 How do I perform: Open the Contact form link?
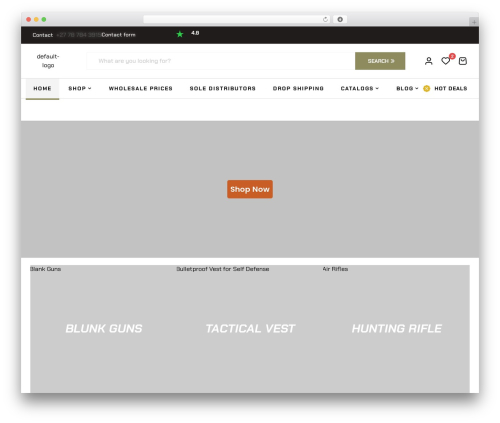pos(119,35)
